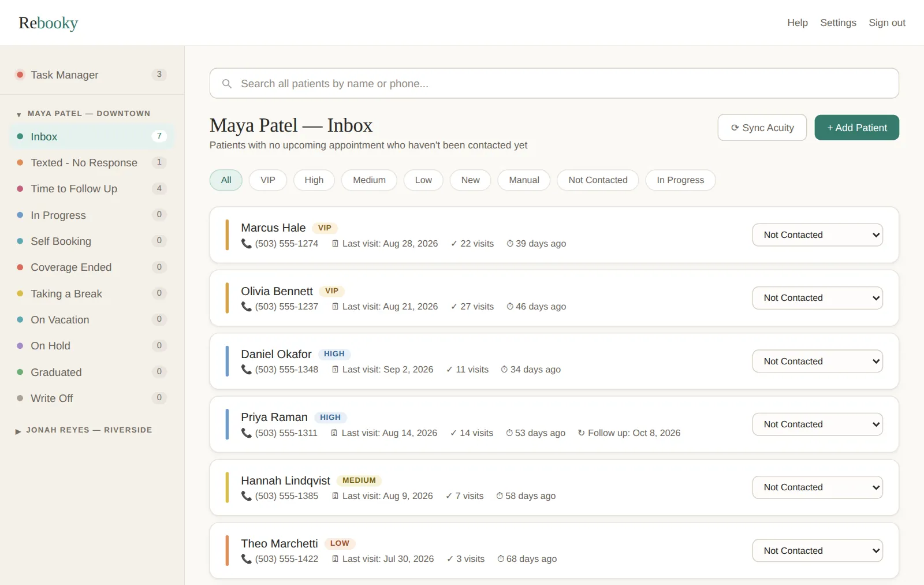Click the Add Patient button
Image resolution: width=924 pixels, height=585 pixels.
pos(856,128)
